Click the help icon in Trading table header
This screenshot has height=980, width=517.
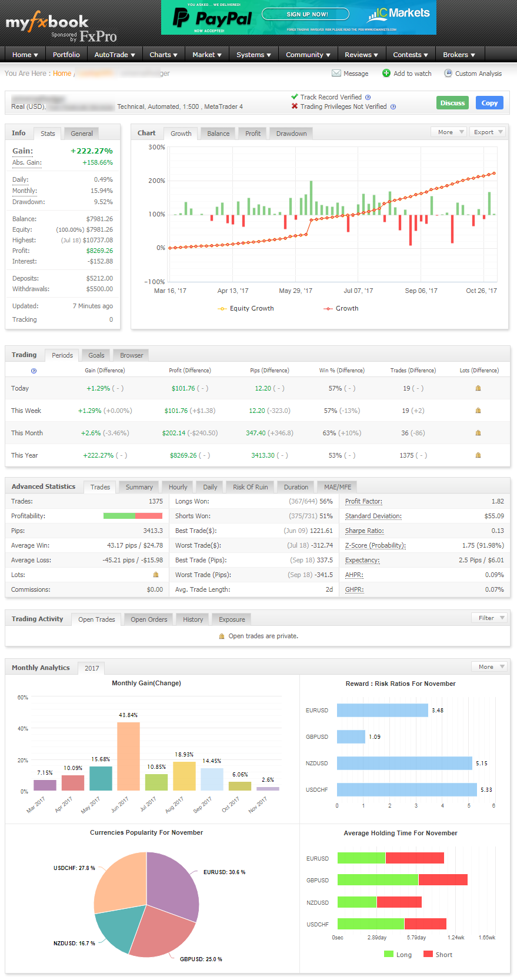pos(34,371)
